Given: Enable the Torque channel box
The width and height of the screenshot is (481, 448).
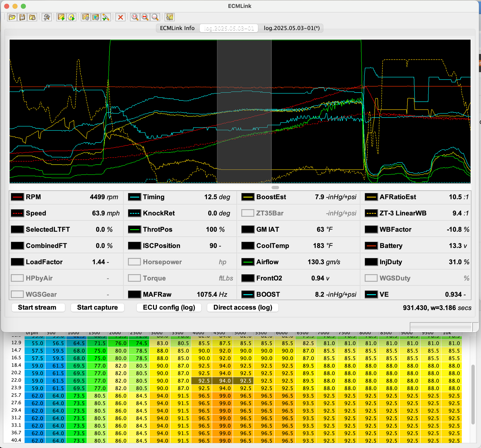Looking at the screenshot, I should 134,278.
